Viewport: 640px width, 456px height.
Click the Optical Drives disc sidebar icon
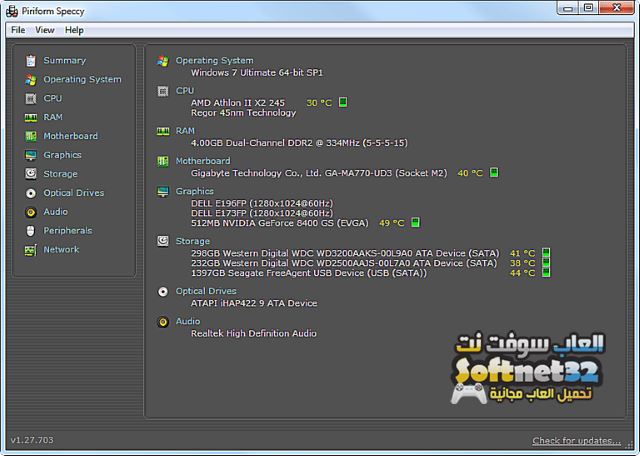(31, 193)
